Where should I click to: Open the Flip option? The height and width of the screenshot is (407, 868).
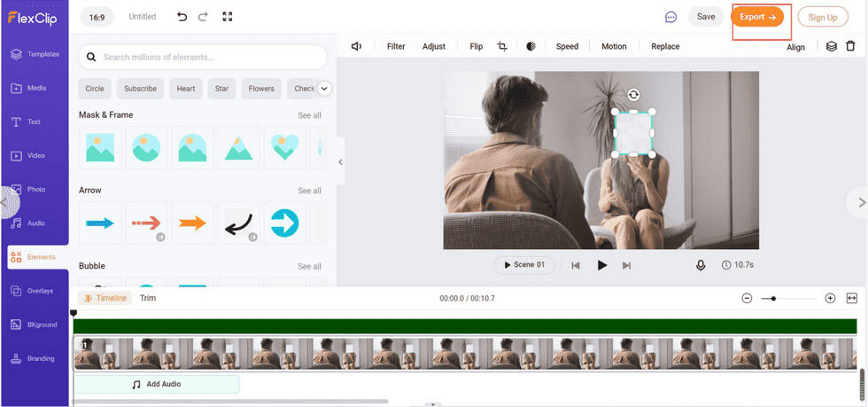pyautogui.click(x=477, y=47)
